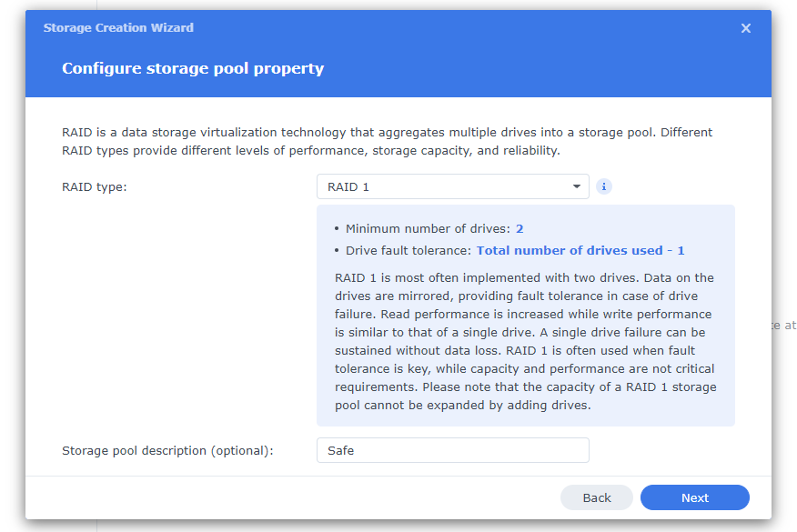The image size is (797, 532).
Task: Click the "Minimum number of drives" bullet text
Action: [x=428, y=229]
